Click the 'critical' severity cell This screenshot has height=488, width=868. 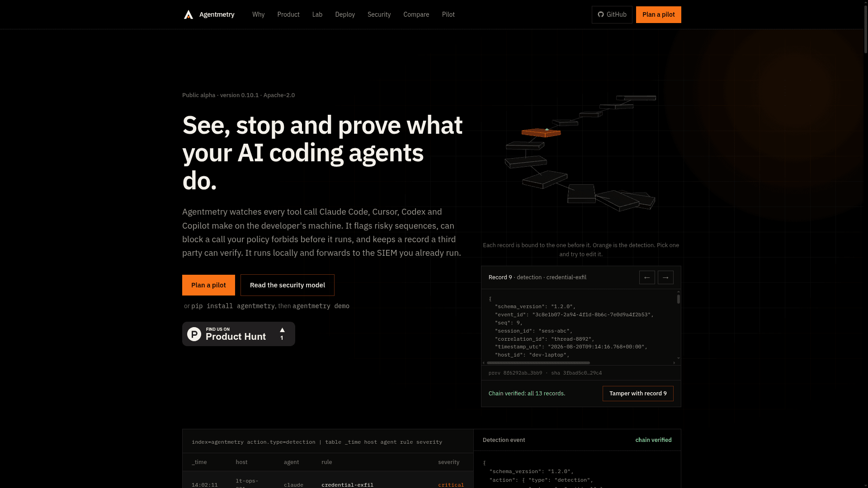[x=451, y=485]
